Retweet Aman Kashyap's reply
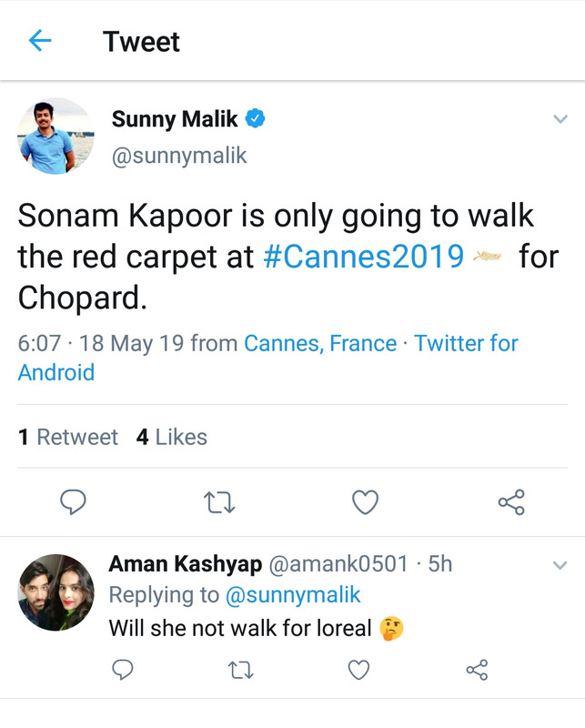This screenshot has height=728, width=585. point(240,671)
